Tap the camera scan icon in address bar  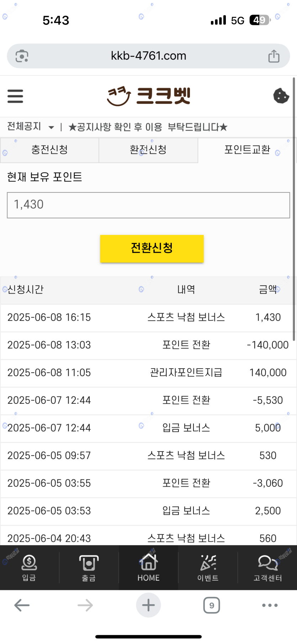point(22,56)
